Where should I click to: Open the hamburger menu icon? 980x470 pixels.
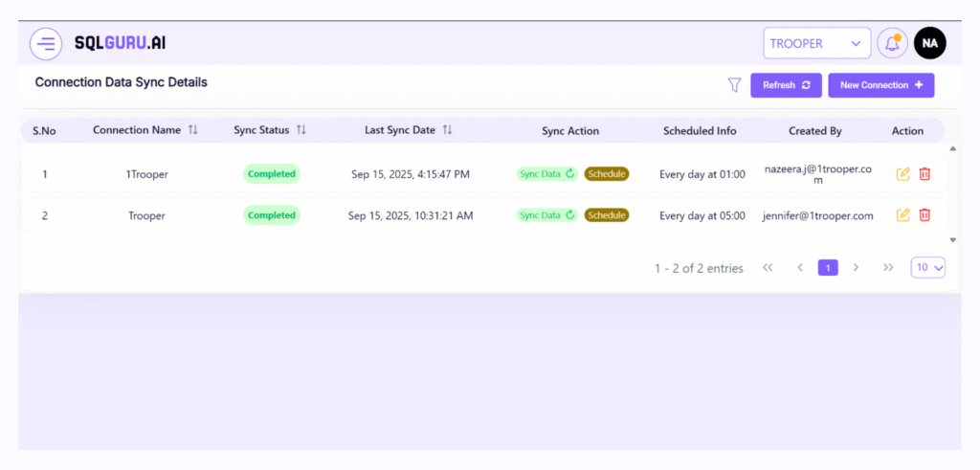point(46,43)
